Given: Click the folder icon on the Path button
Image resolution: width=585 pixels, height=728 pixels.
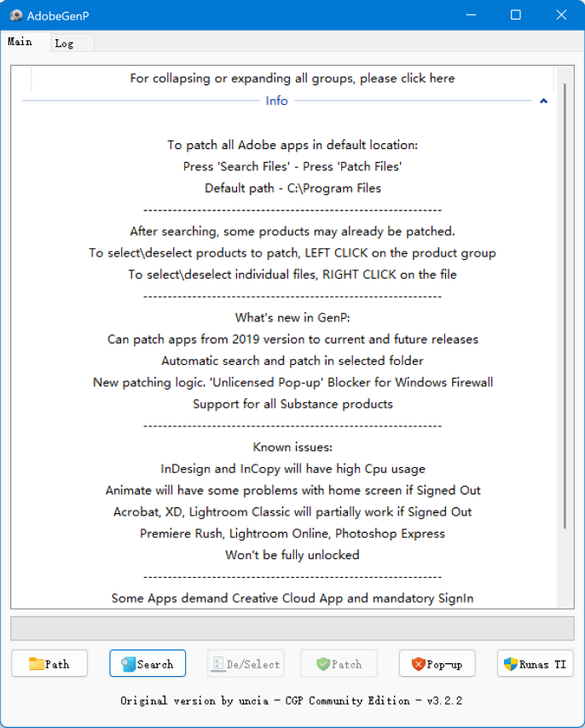Looking at the screenshot, I should pos(37,664).
